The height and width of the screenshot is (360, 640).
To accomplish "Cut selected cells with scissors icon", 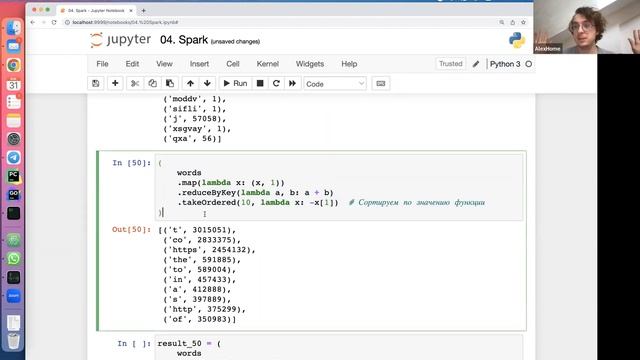I will click(135, 83).
